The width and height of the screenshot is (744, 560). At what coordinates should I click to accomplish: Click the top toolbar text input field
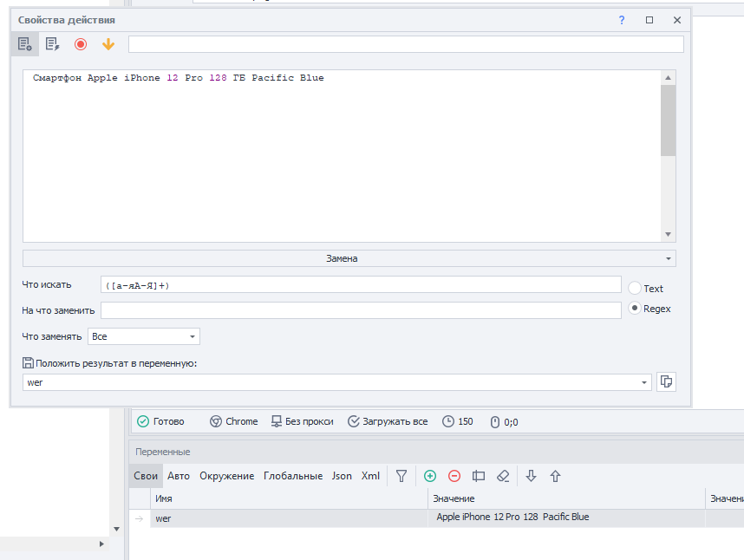406,44
